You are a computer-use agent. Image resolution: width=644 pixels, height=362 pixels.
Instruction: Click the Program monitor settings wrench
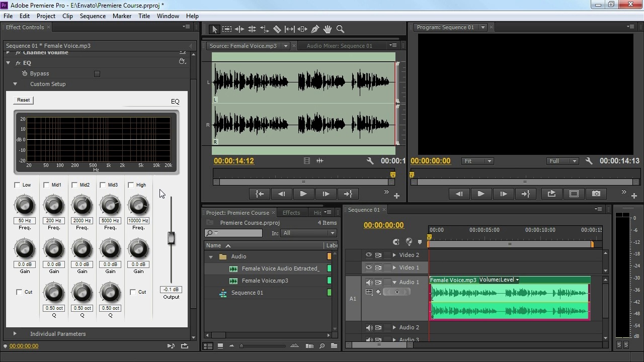click(x=589, y=161)
